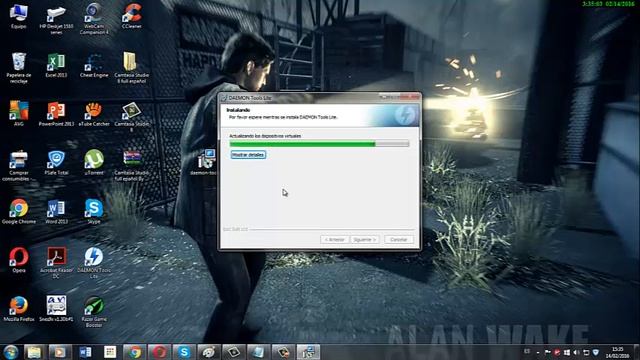640x360 pixels.
Task: Open the Action Center flag icon
Action: pos(547,352)
